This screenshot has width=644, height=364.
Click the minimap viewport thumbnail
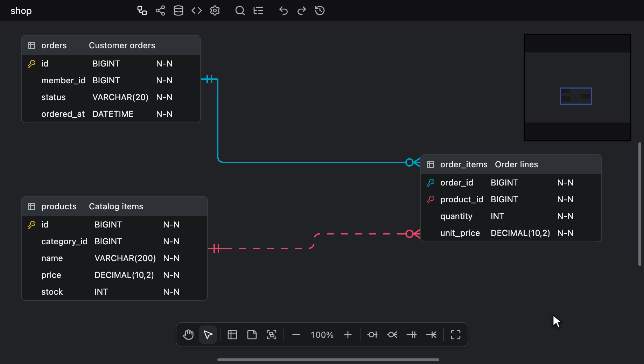coord(576,96)
